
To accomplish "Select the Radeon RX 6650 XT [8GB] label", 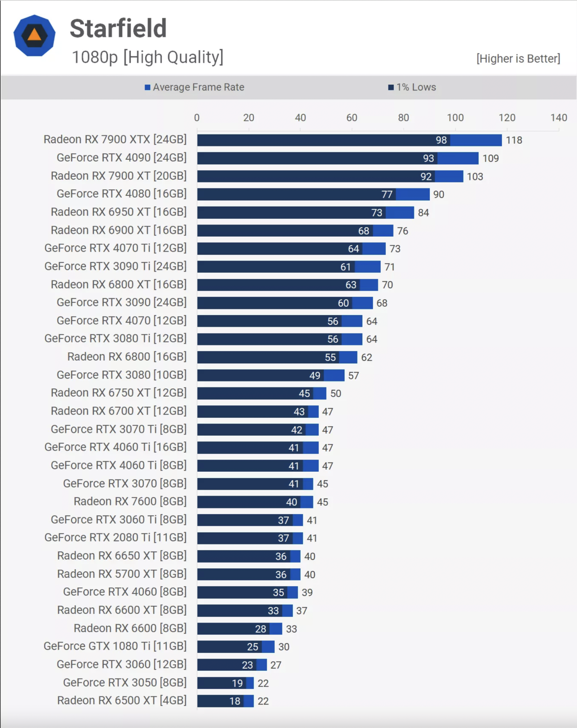I will coord(122,555).
